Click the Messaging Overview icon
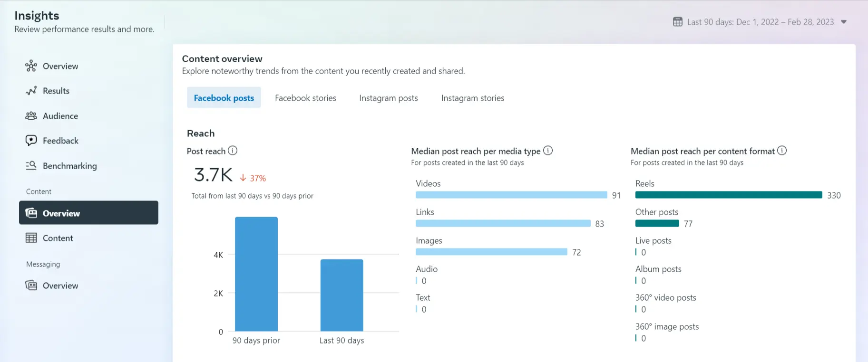This screenshot has height=362, width=868. click(x=31, y=286)
